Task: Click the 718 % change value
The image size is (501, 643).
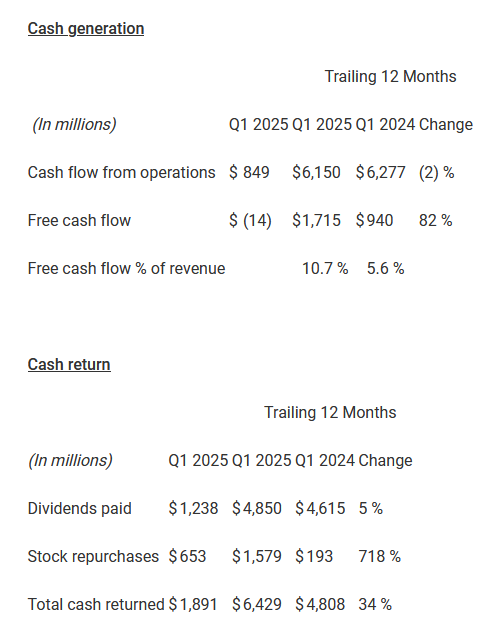Action: [x=380, y=556]
